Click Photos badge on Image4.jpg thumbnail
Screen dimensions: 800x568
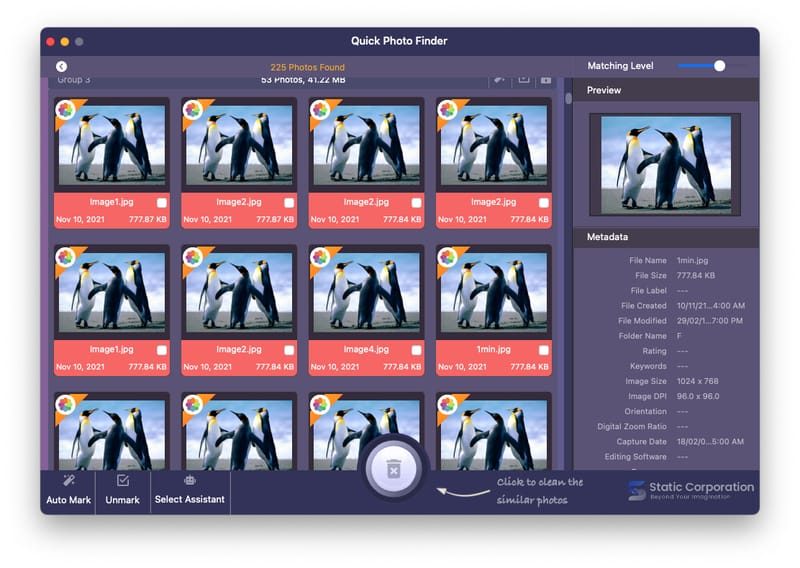click(x=321, y=257)
